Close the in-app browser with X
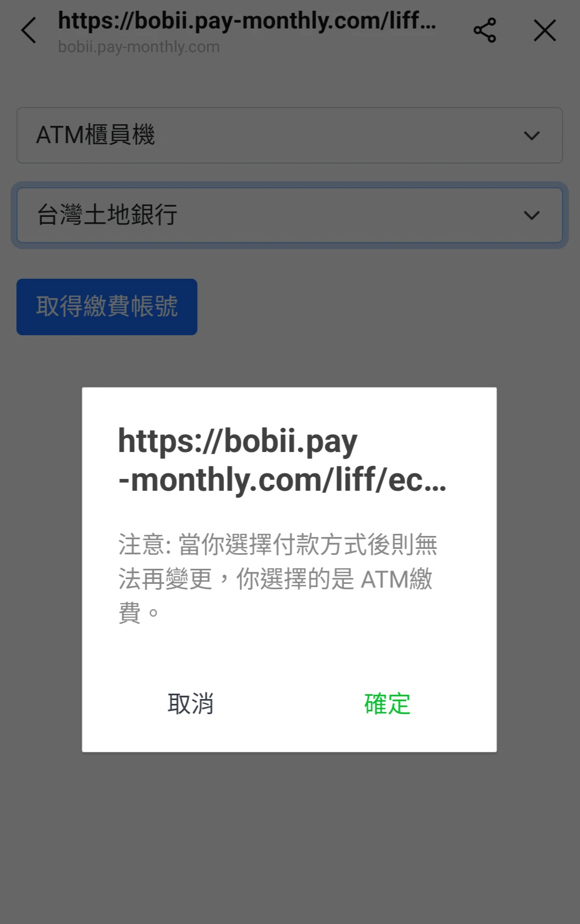The height and width of the screenshot is (924, 580). pyautogui.click(x=545, y=30)
